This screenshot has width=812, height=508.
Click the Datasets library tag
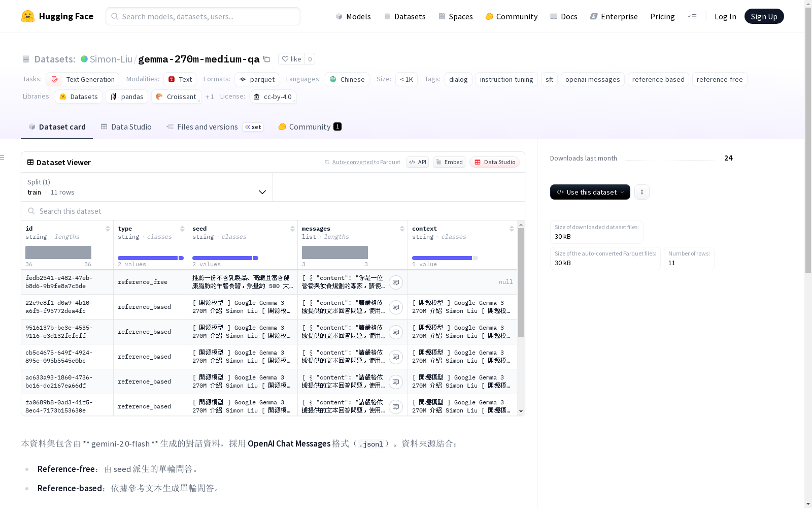[79, 97]
